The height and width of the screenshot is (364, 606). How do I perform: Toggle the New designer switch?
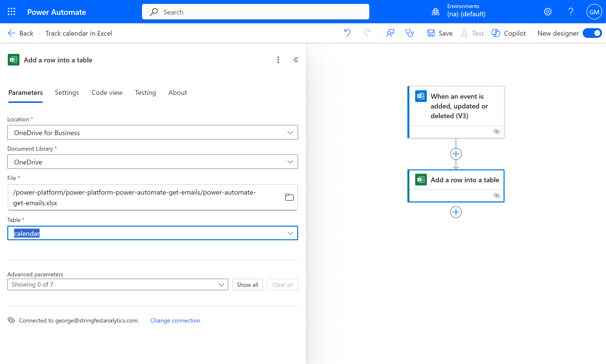[x=592, y=33]
